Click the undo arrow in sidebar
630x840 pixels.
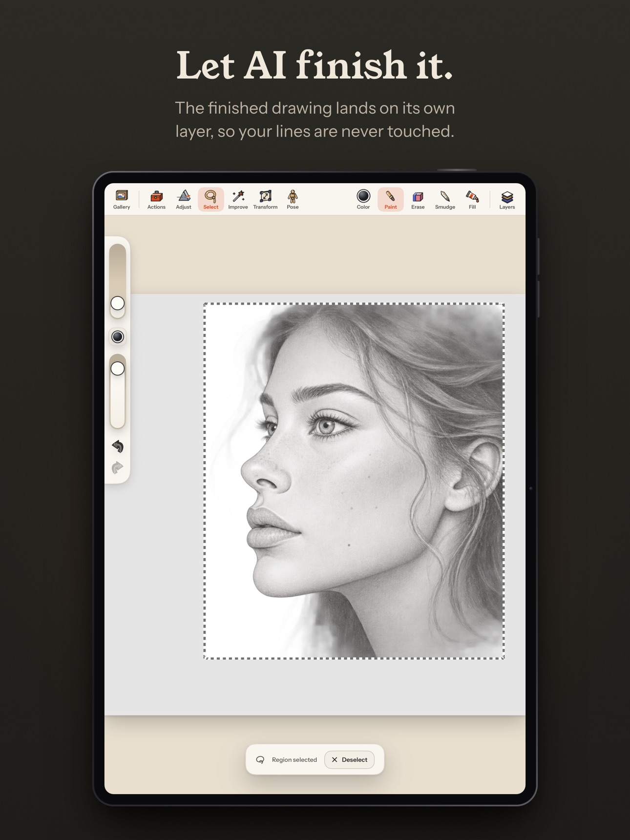click(x=118, y=446)
